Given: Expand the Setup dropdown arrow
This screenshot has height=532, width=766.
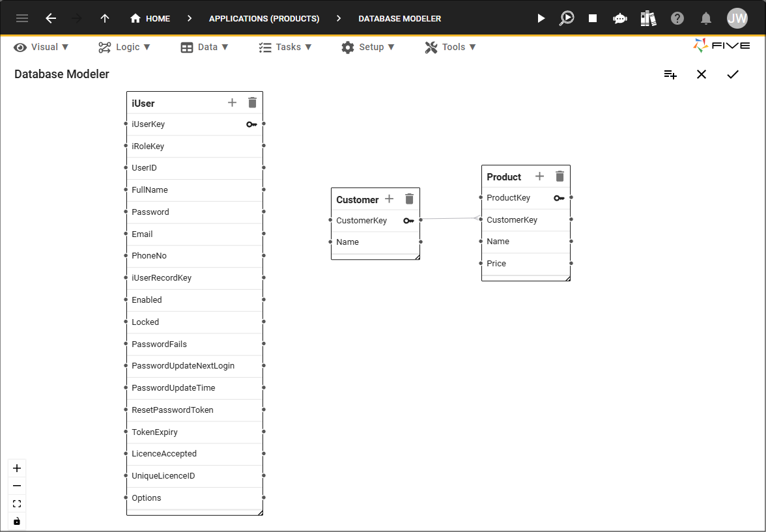Looking at the screenshot, I should (x=391, y=48).
